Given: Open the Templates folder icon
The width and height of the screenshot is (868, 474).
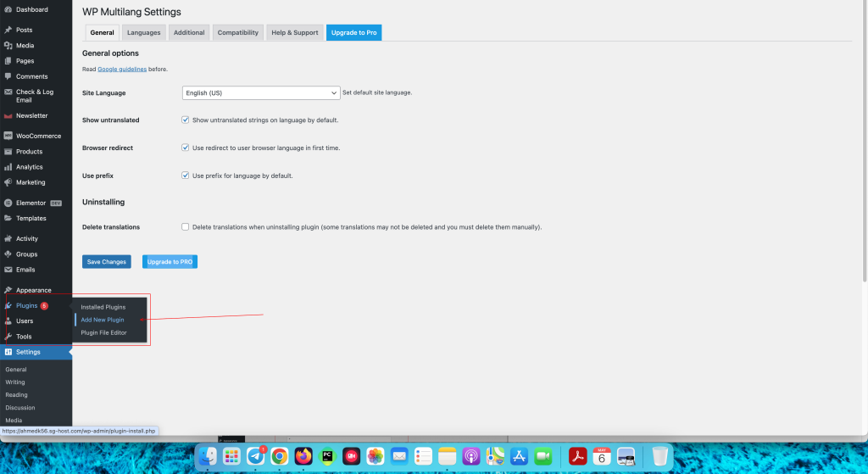Looking at the screenshot, I should (x=8, y=218).
